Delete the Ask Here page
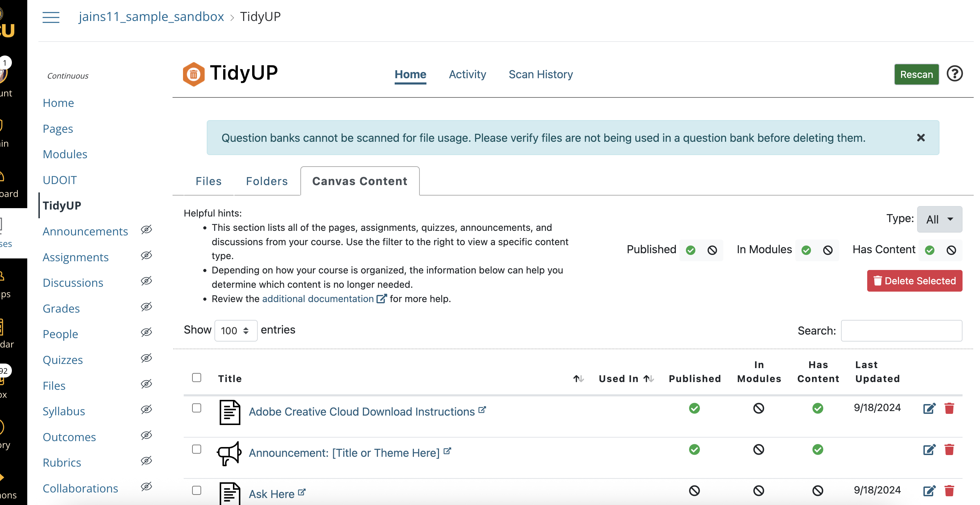The image size is (980, 505). coord(949,491)
